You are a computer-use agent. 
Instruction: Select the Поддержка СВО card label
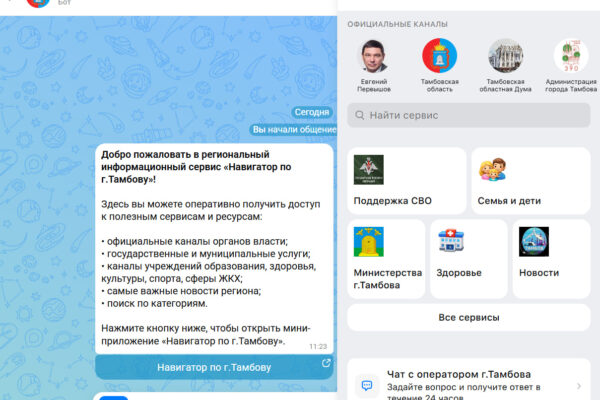pos(393,201)
